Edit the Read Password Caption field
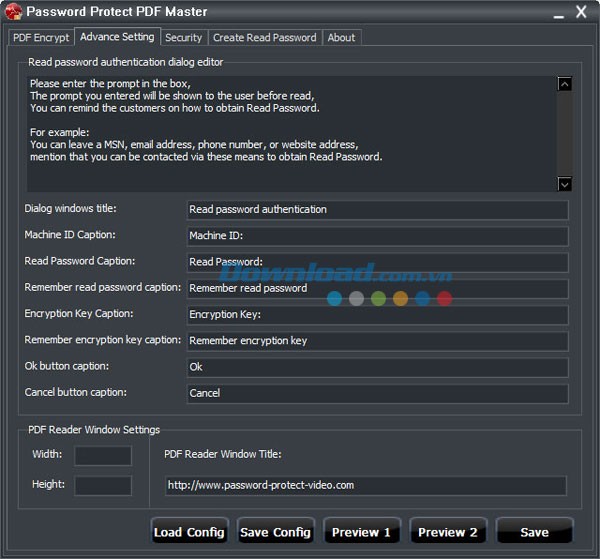This screenshot has height=559, width=600. point(377,262)
